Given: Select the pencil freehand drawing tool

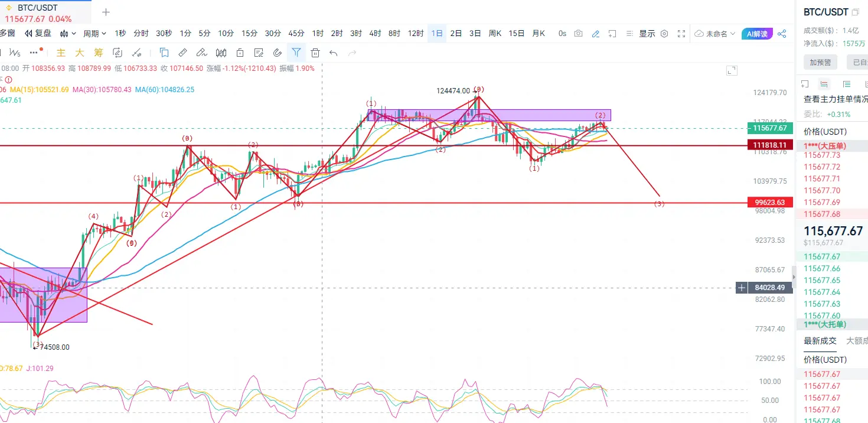Looking at the screenshot, I should 202,53.
